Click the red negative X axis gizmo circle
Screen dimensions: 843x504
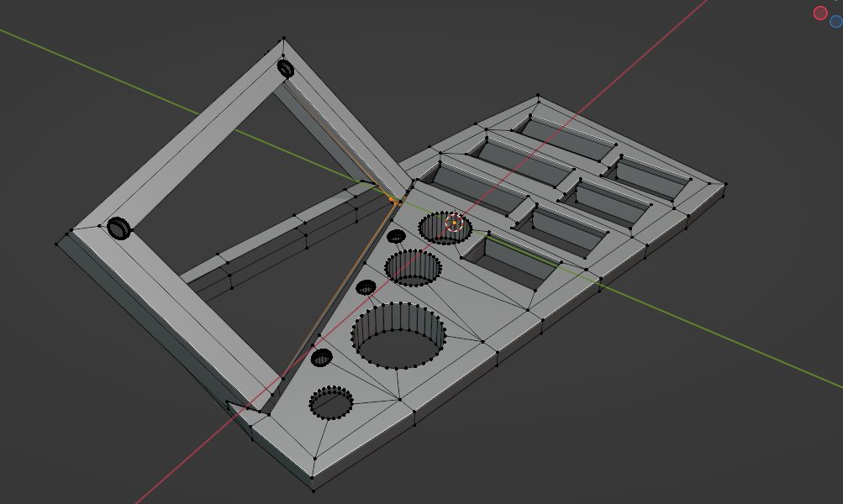819,13
